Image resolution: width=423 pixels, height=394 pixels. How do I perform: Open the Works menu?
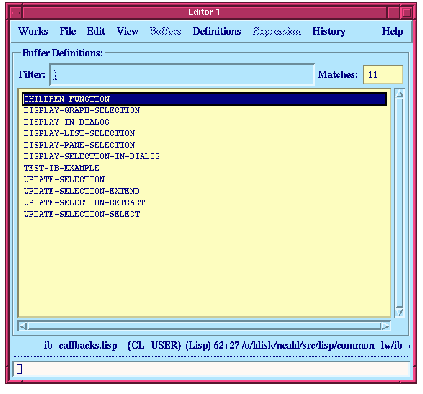click(33, 31)
